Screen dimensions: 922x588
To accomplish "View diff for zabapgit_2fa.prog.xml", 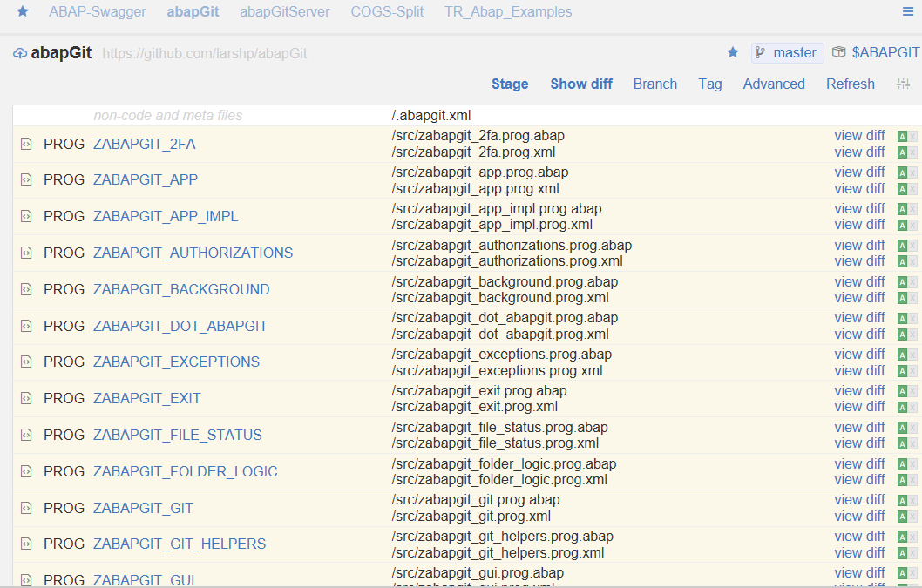I will click(x=859, y=152).
